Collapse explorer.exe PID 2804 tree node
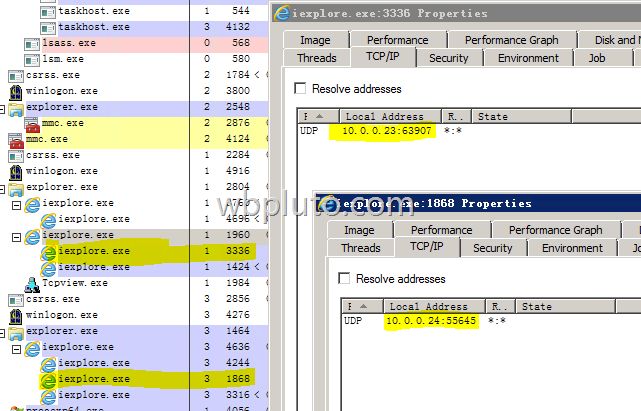 (x=2, y=189)
